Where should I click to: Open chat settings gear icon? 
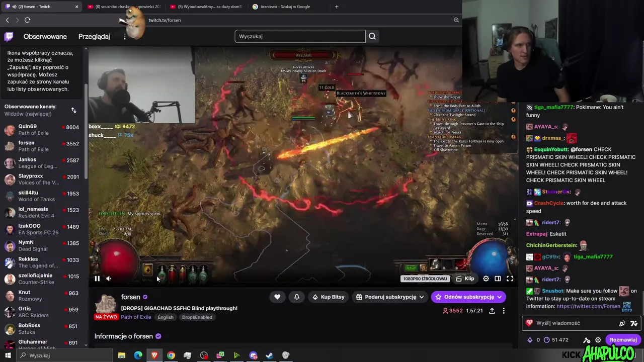(598, 340)
